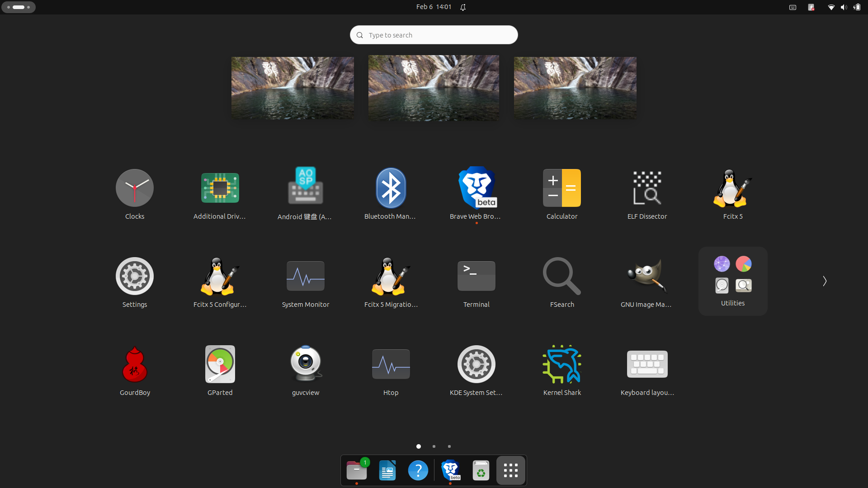Viewport: 868px width, 488px height.
Task: Select first app grid page dot
Action: 419,446
